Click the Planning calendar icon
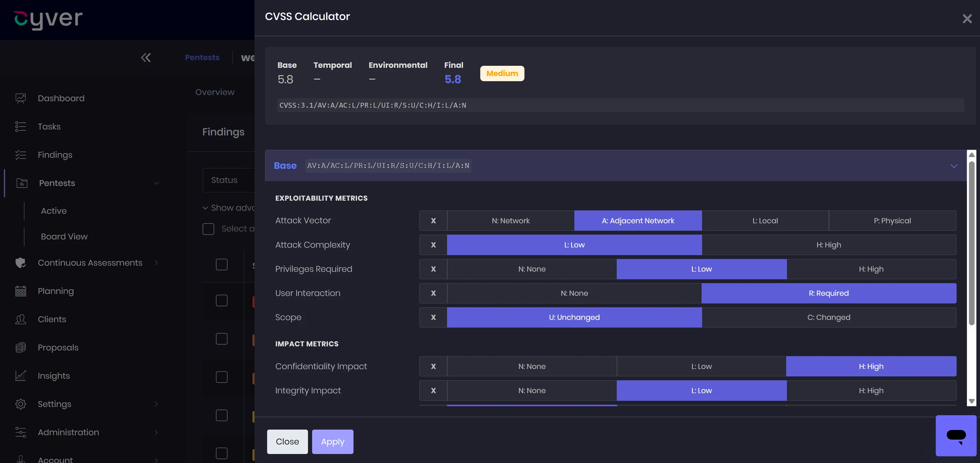 click(x=21, y=291)
